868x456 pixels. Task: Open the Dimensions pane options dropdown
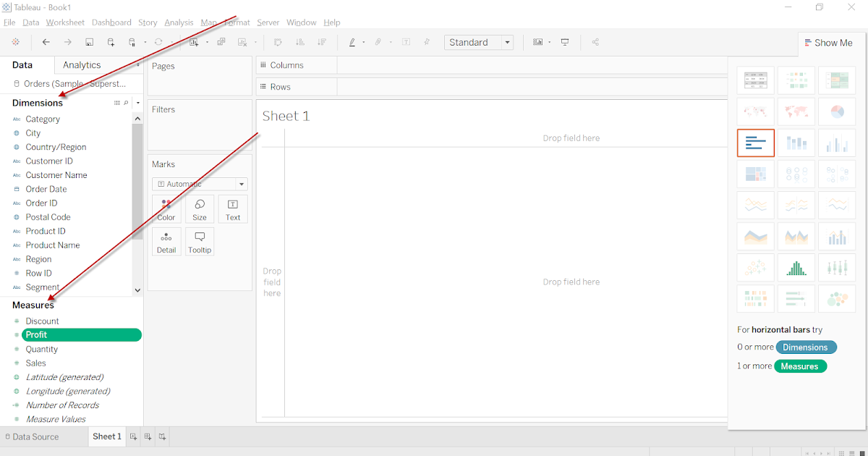(137, 103)
